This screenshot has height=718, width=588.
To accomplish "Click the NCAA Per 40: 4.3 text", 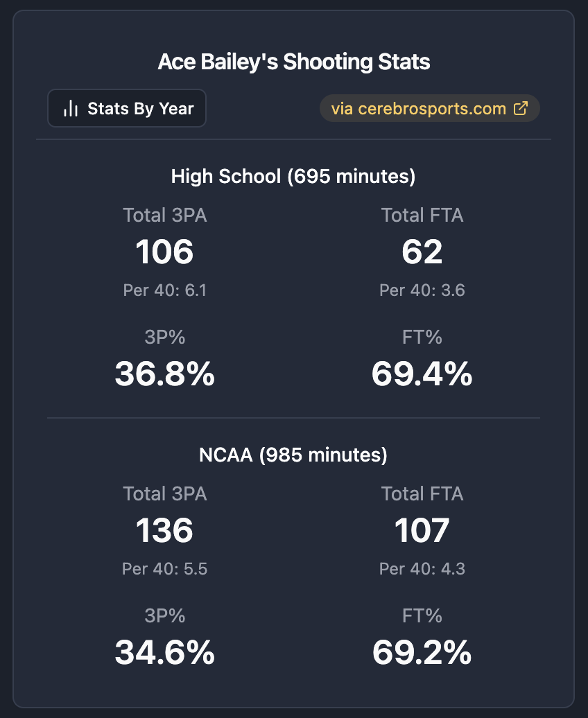I will (x=422, y=569).
